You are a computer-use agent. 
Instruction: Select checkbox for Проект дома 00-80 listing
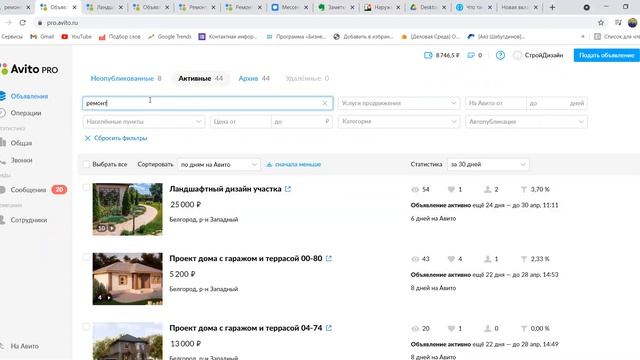coord(86,257)
